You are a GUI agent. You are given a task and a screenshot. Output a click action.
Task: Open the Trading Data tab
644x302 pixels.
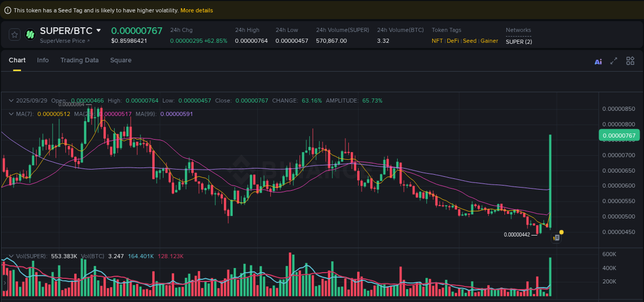tap(79, 60)
